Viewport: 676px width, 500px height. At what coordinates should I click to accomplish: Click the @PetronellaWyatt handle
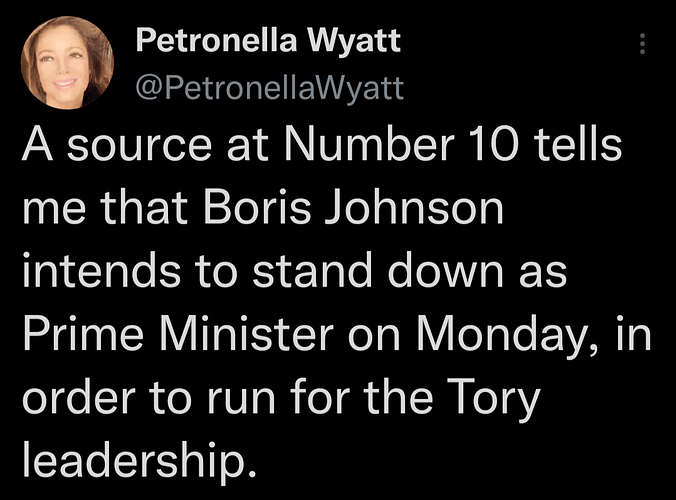click(x=269, y=89)
